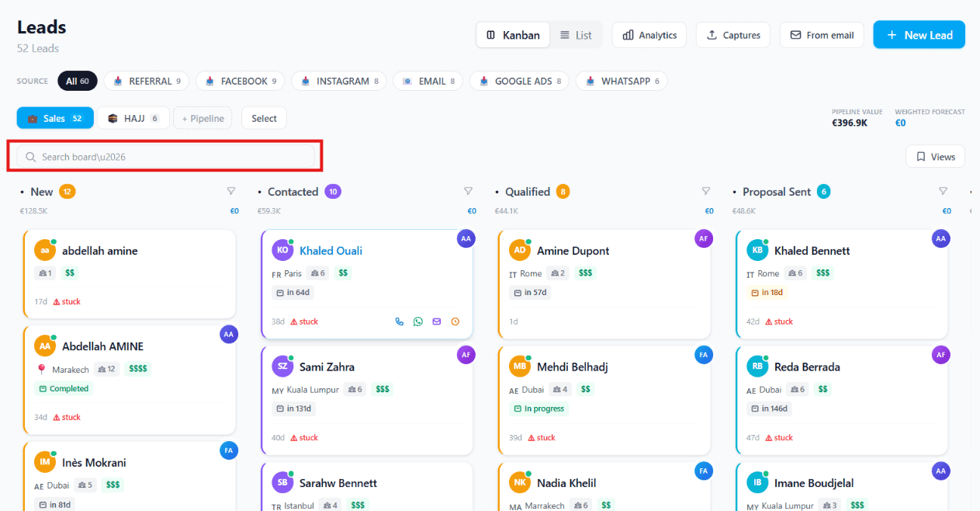Click the AA owner badge on Imane Boudjelal card
Viewport: 980px width, 511px height.
pyautogui.click(x=940, y=471)
